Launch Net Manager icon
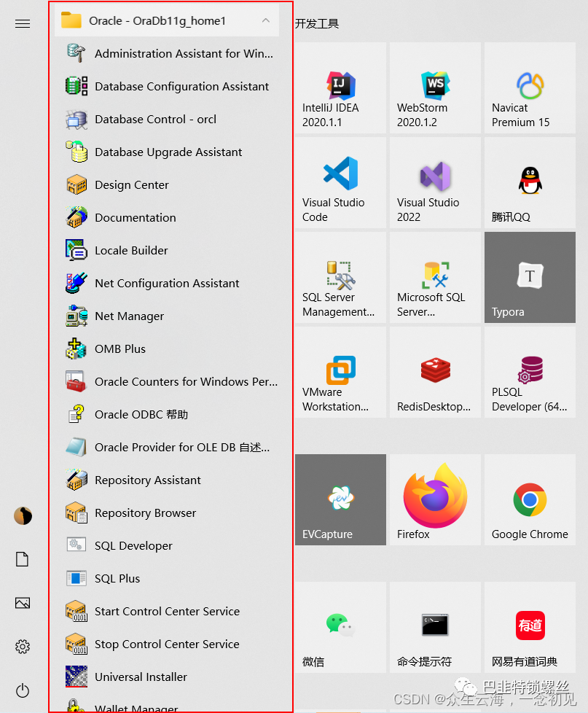The image size is (588, 713). coord(77,316)
